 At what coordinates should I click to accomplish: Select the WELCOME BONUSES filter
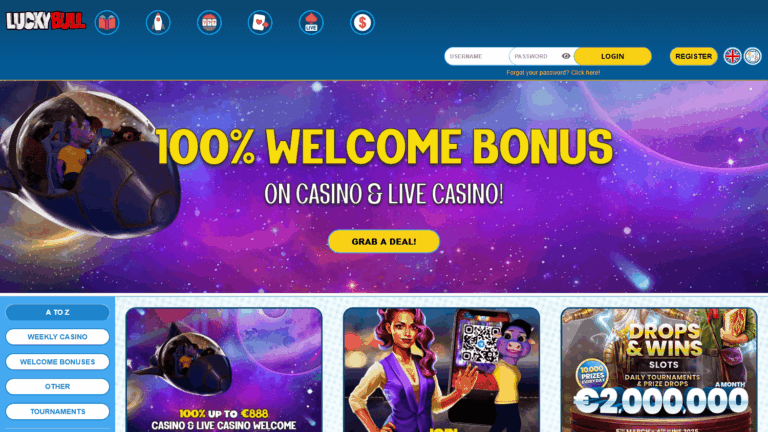click(x=57, y=362)
